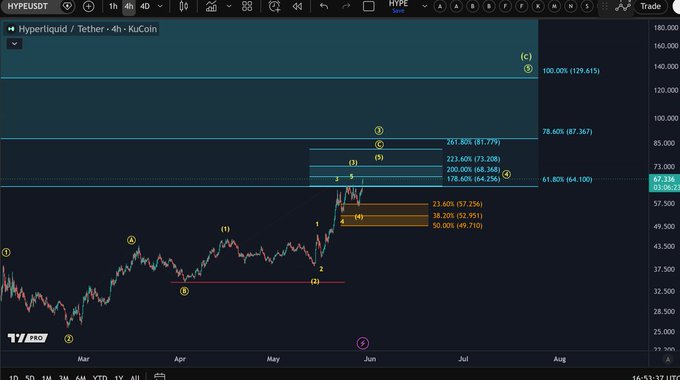Select the 4D timeframe

[x=145, y=6]
